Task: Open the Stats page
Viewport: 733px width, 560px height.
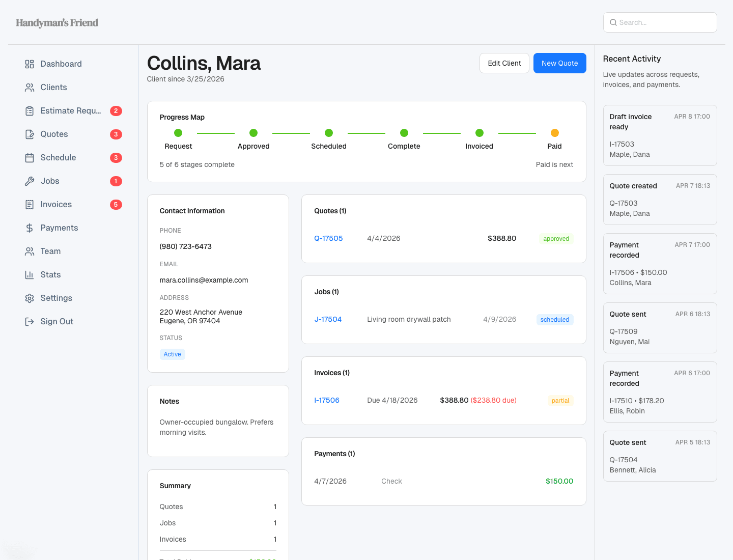Action: [73, 275]
